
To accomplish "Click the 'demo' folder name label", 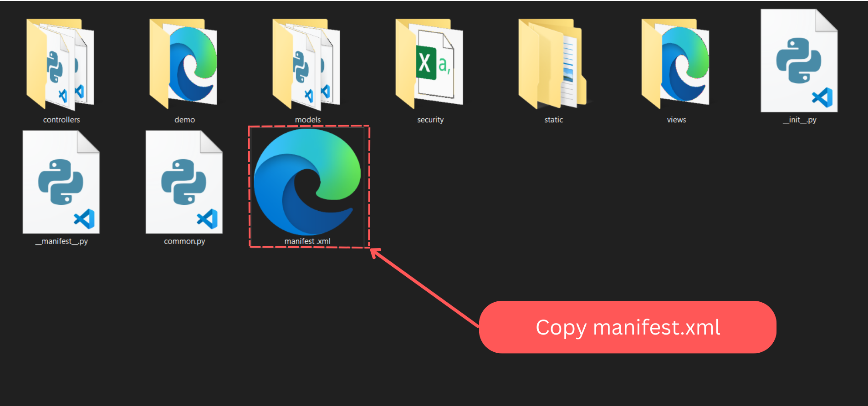I will [184, 120].
